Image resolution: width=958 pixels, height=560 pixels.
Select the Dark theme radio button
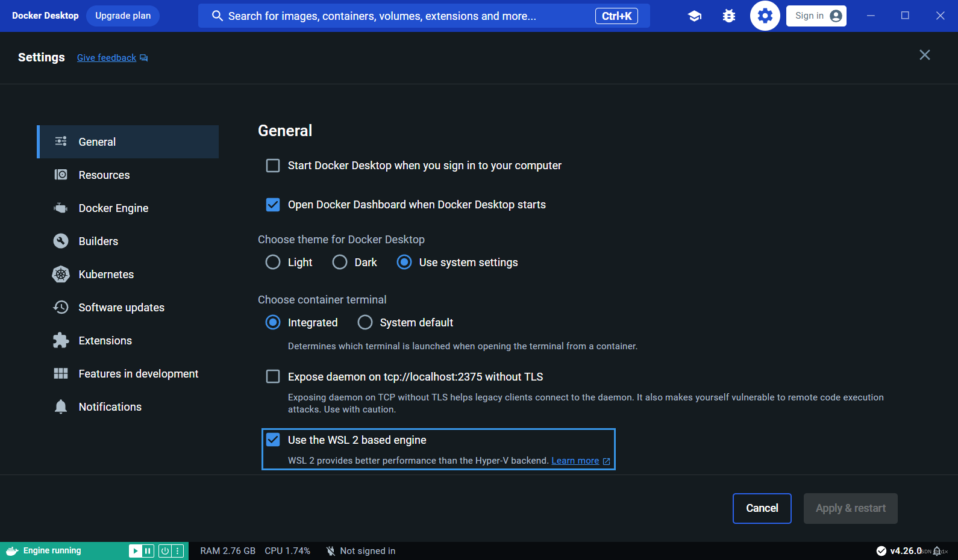(x=340, y=262)
